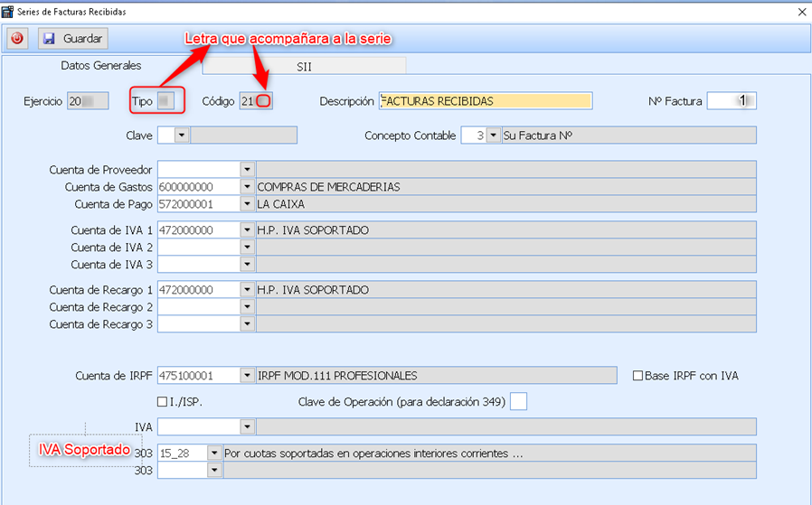Click the Descripción text field
812x505 pixels.
click(486, 101)
